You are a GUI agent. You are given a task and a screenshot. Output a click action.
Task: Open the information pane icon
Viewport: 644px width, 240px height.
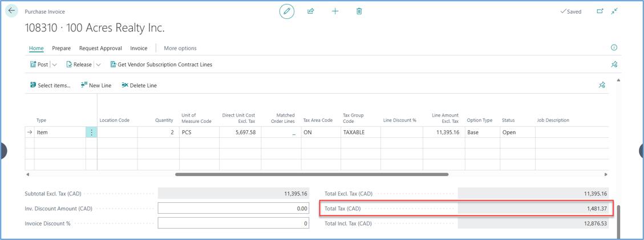pos(614,48)
